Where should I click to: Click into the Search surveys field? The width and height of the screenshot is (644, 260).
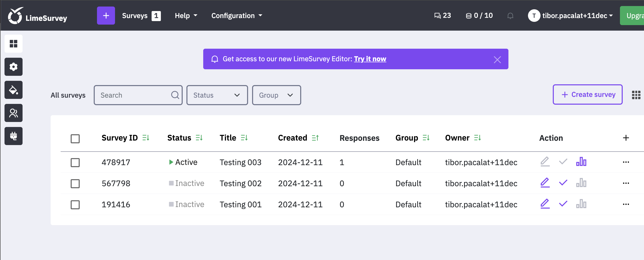tap(134, 95)
